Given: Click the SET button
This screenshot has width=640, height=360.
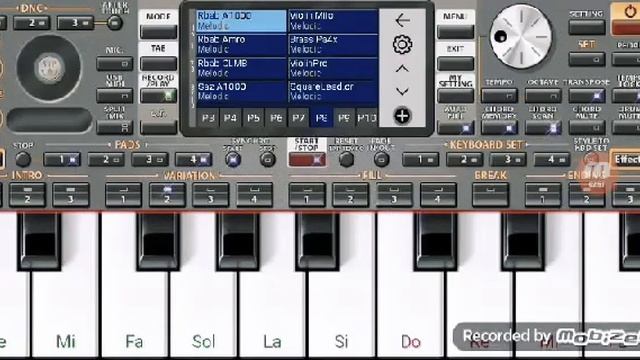Looking at the screenshot, I should pos(587,60).
